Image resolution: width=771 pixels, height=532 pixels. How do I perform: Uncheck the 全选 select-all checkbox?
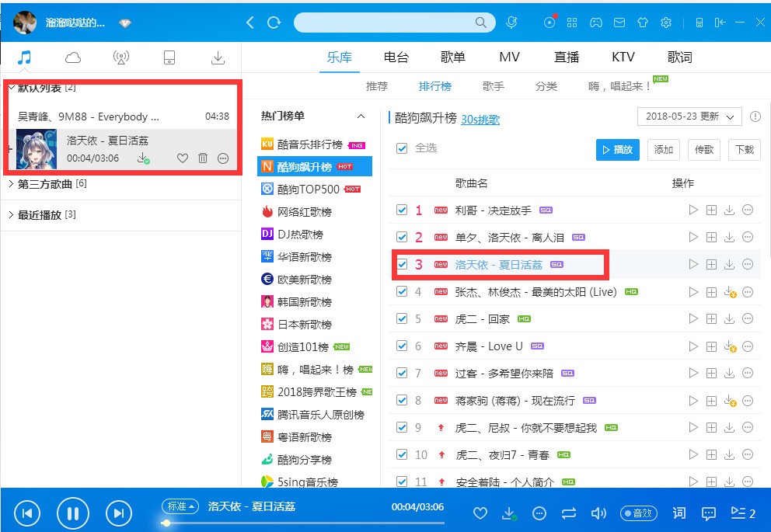402,148
